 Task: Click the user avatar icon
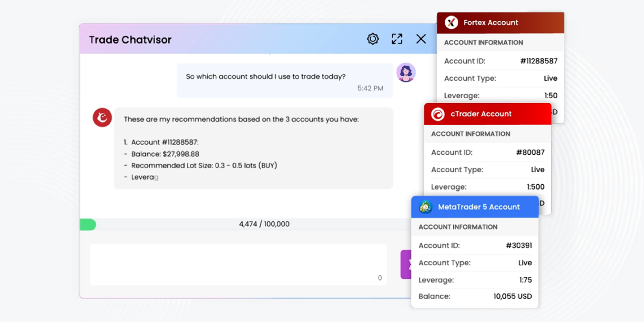point(406,73)
